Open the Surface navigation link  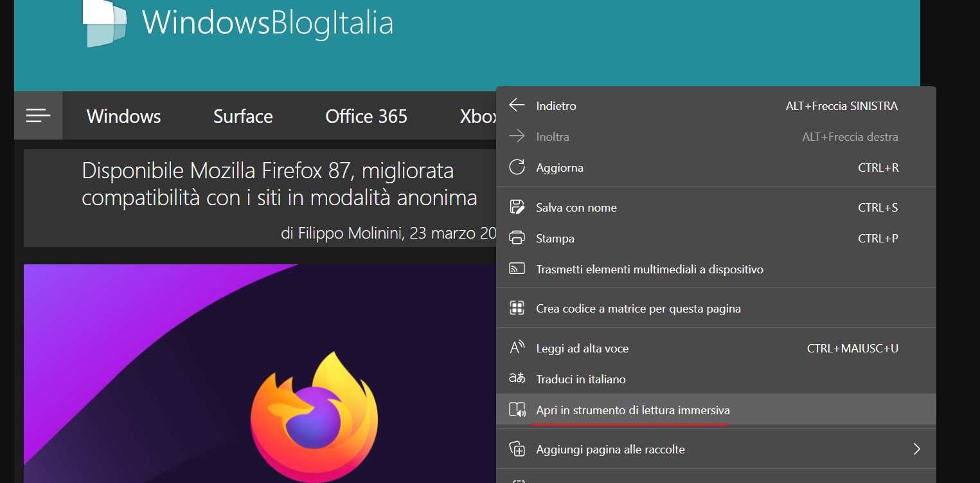coord(243,116)
